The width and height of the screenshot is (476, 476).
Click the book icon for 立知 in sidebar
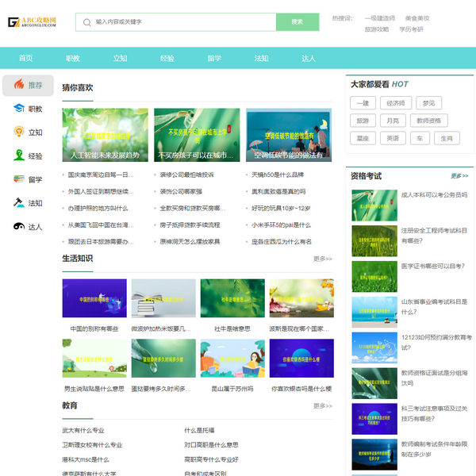19,132
